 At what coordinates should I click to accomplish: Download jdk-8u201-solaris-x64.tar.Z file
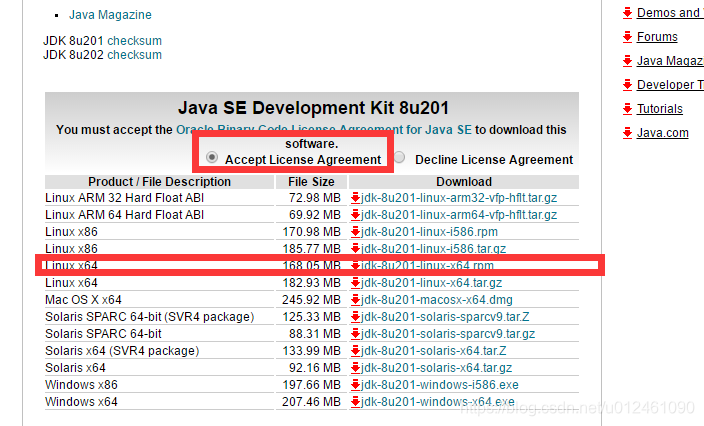[x=433, y=351]
